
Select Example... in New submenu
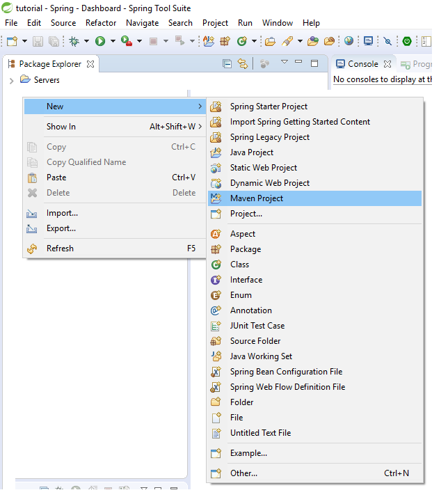315,453
